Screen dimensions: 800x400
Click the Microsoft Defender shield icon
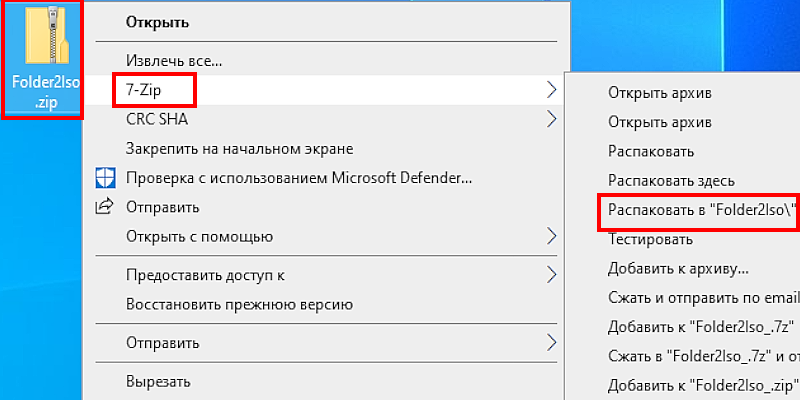tap(106, 179)
